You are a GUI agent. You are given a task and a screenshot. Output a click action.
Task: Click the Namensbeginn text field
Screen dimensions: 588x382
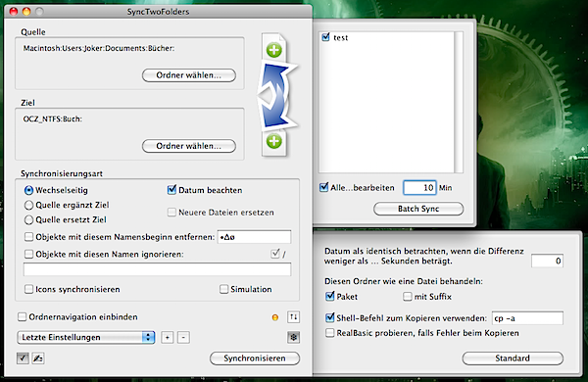tap(254, 237)
